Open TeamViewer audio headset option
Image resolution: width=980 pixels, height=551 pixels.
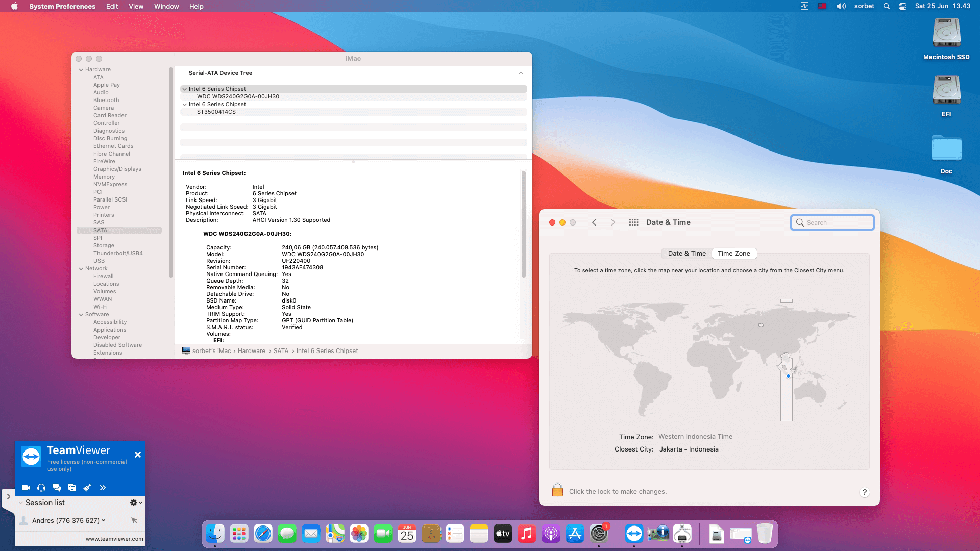coord(41,488)
